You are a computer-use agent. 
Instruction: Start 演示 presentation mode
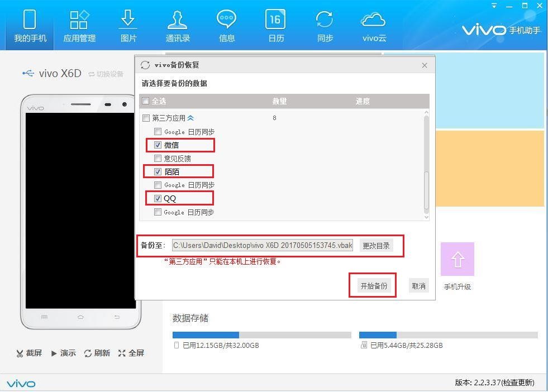pyautogui.click(x=63, y=353)
